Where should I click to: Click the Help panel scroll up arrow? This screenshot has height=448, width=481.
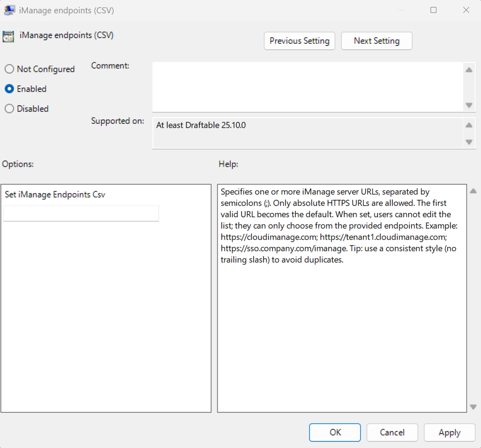(473, 191)
